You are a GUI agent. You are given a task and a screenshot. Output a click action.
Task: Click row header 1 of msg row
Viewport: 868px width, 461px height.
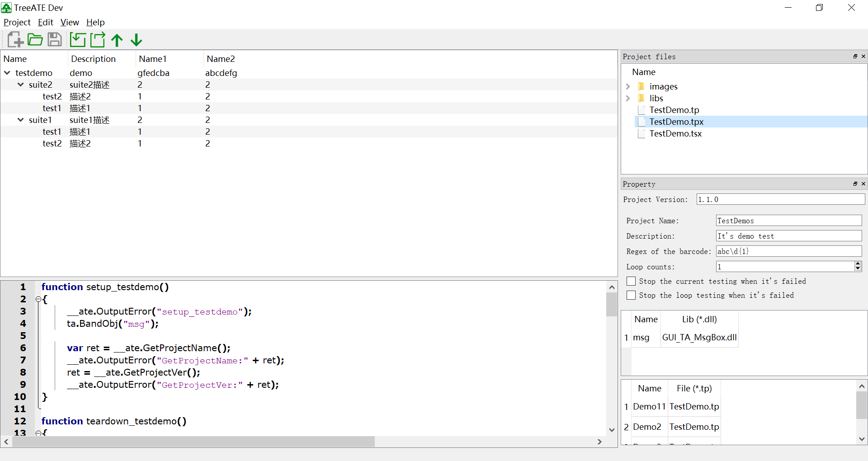click(626, 337)
